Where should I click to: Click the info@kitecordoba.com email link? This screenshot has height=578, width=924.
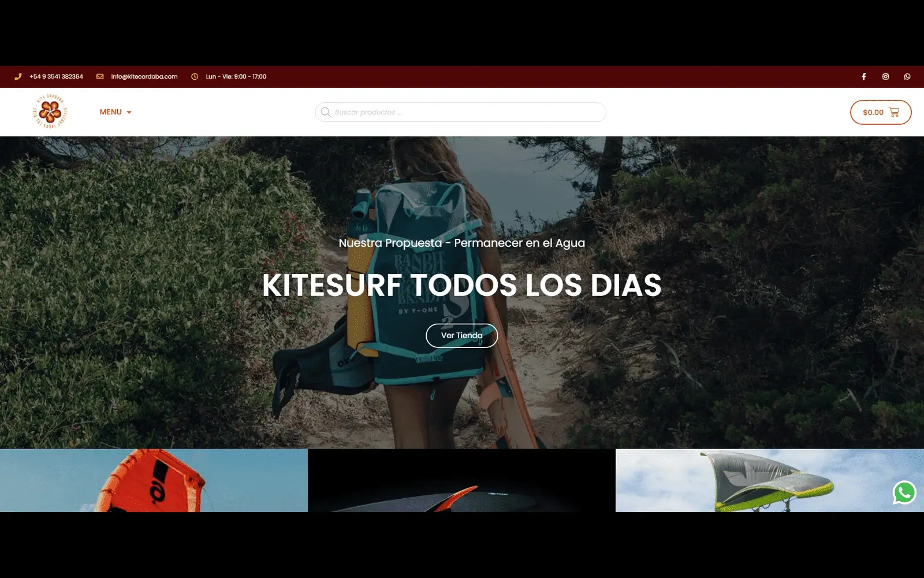coord(144,76)
